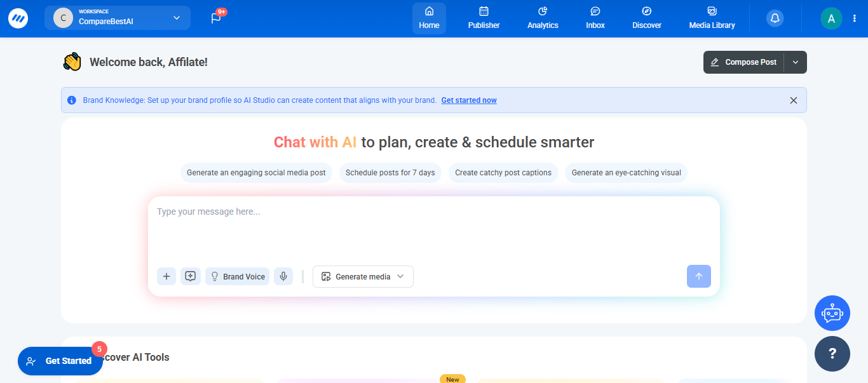
Task: Click the microphone voice input icon
Action: pos(283,276)
